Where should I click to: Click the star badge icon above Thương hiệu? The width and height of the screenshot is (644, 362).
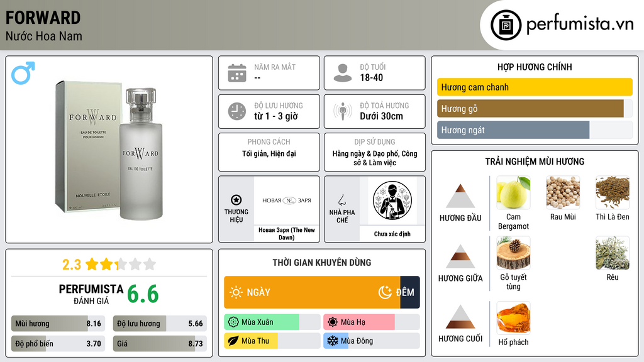pyautogui.click(x=236, y=200)
